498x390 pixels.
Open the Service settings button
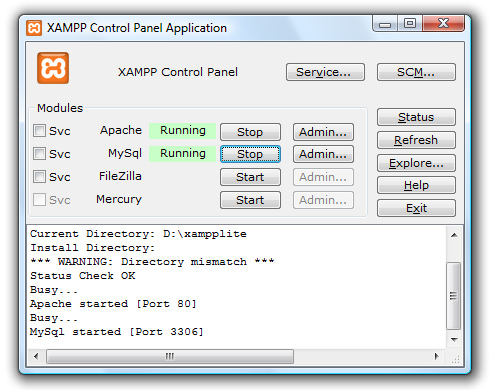click(325, 72)
